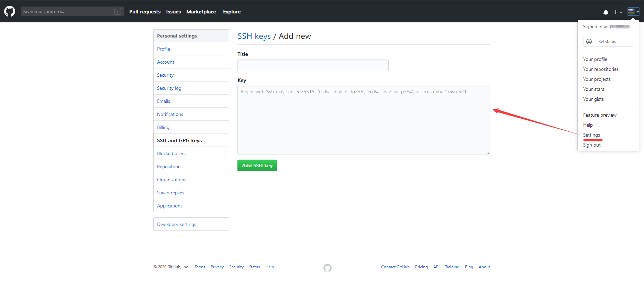This screenshot has width=644, height=290.
Task: Select Your stars in user menu
Action: pos(608,89)
